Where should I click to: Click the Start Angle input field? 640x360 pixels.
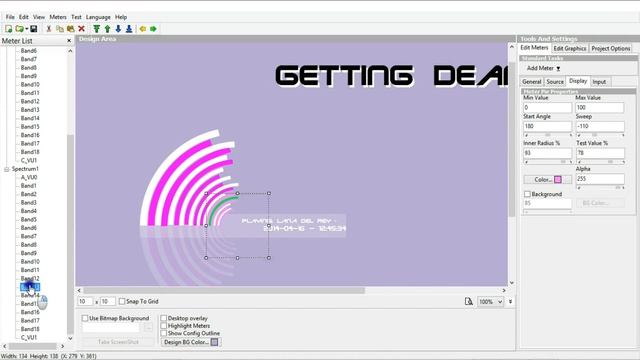click(x=547, y=126)
